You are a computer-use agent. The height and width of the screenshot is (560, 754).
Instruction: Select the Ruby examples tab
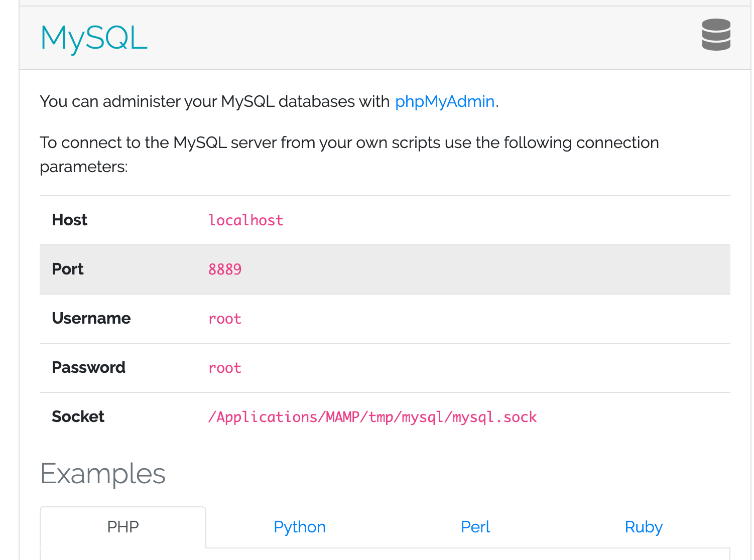[644, 527]
